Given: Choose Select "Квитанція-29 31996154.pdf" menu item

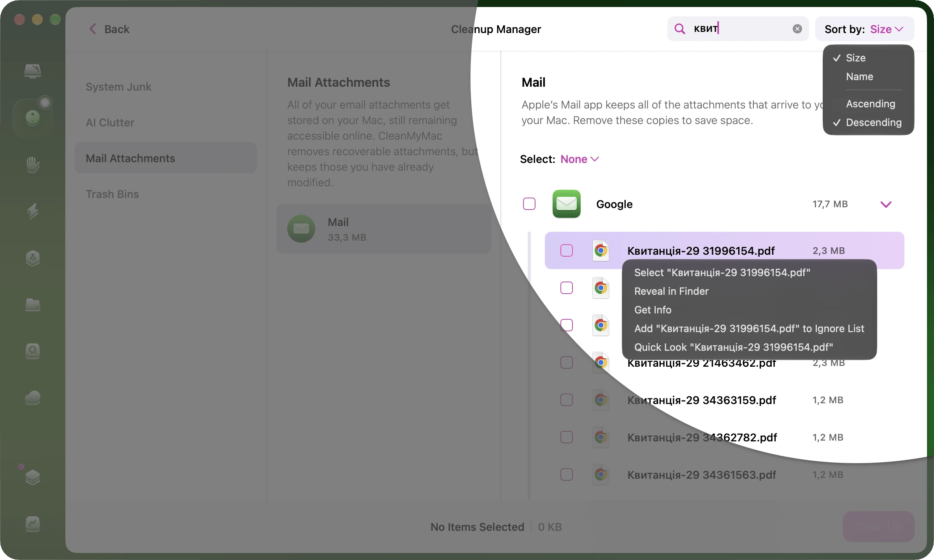Looking at the screenshot, I should coord(750,273).
